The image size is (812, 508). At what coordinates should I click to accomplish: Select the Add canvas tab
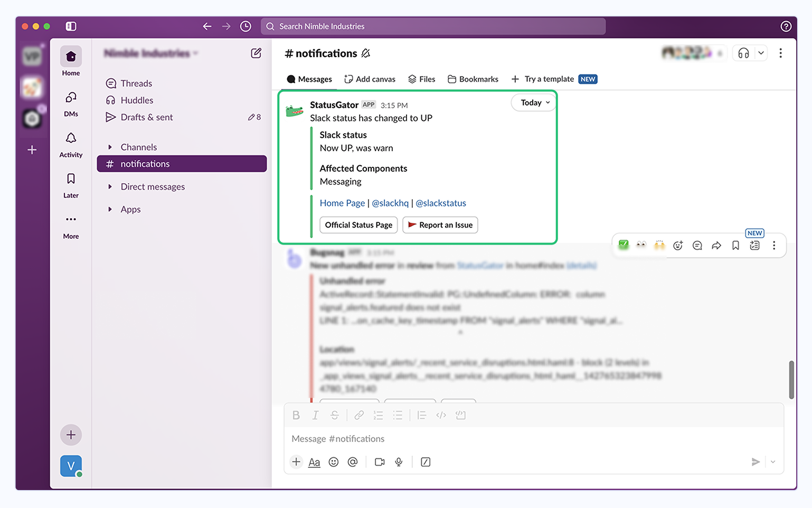click(x=370, y=79)
